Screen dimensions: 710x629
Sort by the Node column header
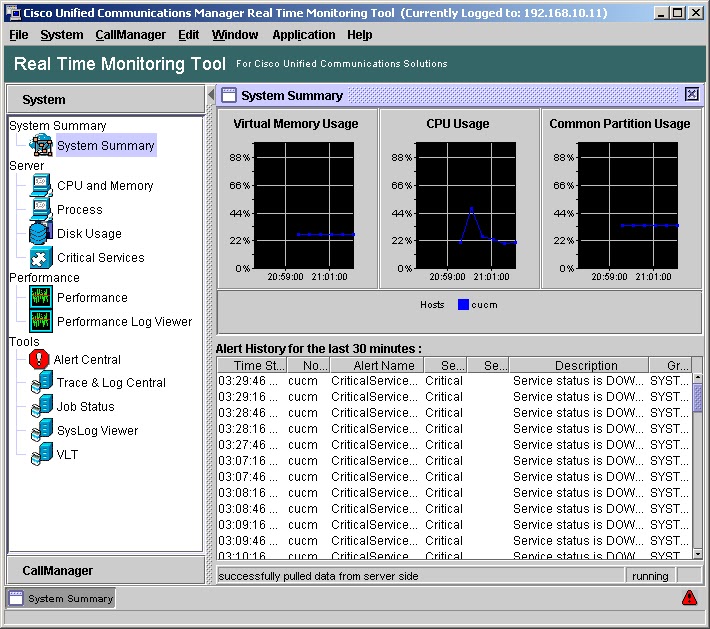tap(309, 365)
